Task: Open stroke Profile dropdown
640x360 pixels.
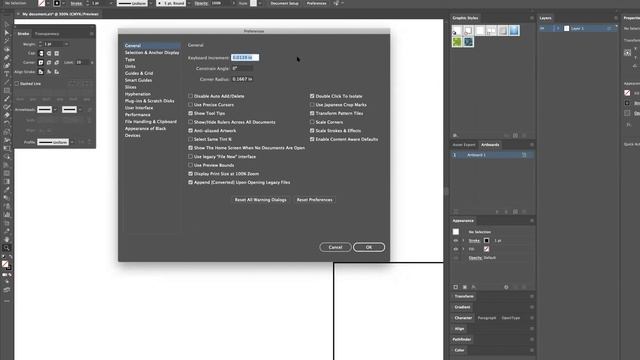Action: (x=72, y=142)
